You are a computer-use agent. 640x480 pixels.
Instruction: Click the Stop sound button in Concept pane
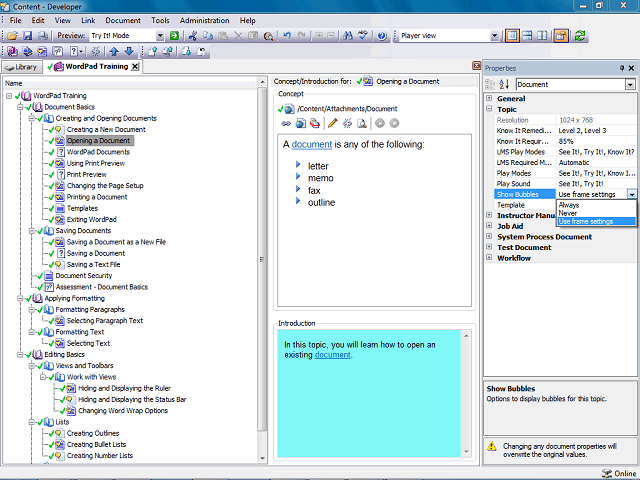[x=394, y=123]
